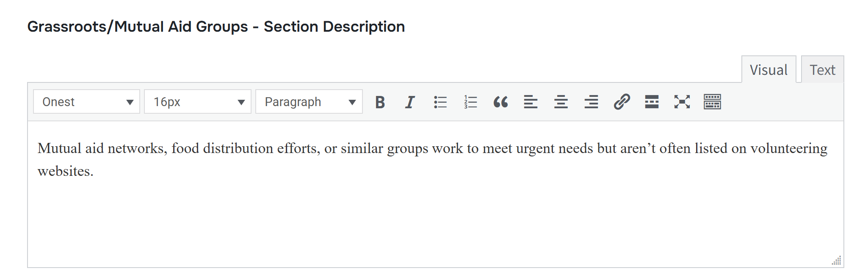Apply italic formatting
Viewport: 868px width, 279px height.
[410, 102]
